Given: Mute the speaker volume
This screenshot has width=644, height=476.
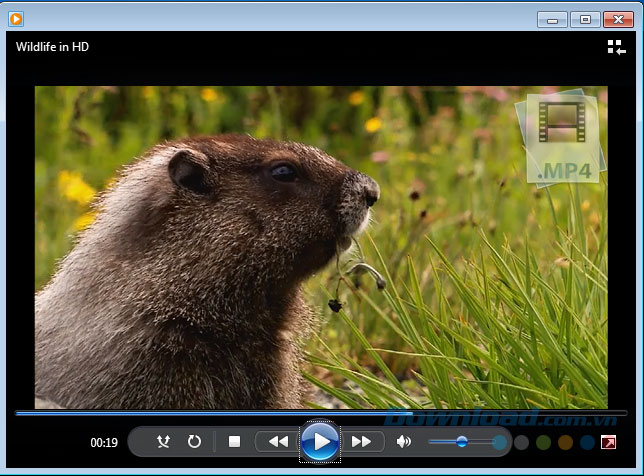Looking at the screenshot, I should pyautogui.click(x=404, y=441).
